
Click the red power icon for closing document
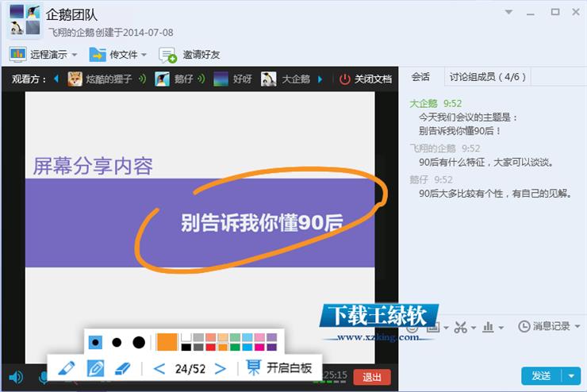coord(345,79)
